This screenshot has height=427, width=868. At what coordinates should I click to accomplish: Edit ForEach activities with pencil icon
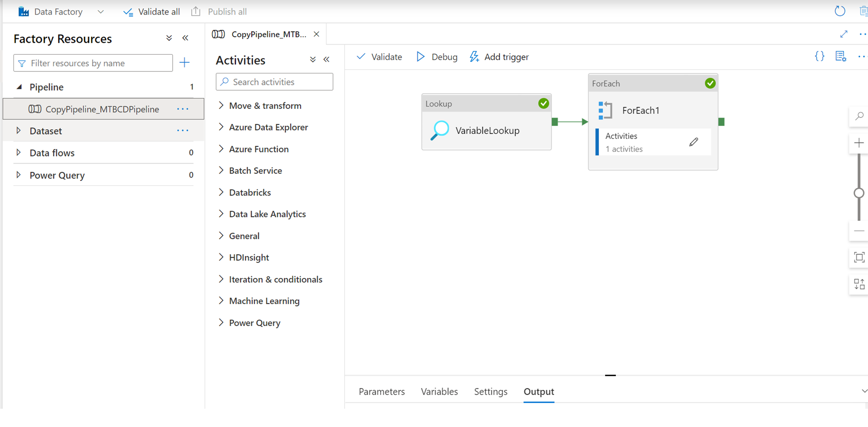pyautogui.click(x=694, y=142)
